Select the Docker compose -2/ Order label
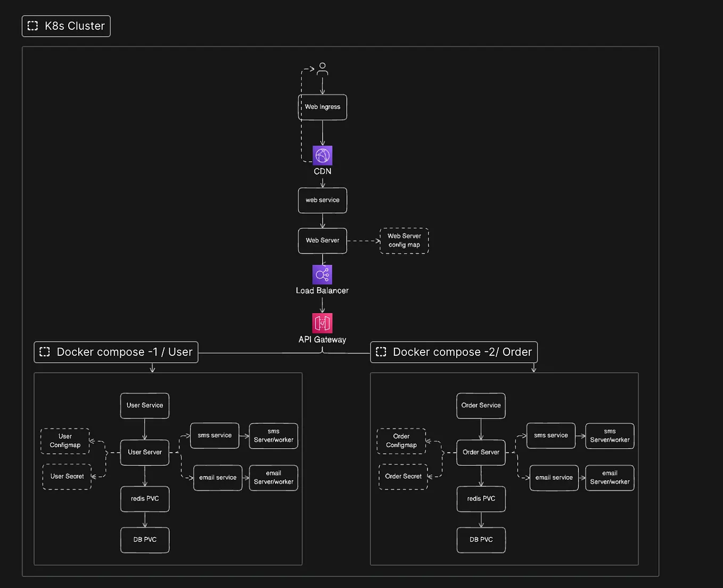Screen dimensions: 723x588 [462, 352]
